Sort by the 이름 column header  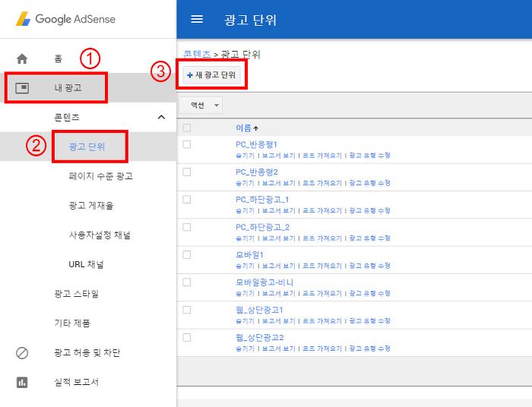click(x=243, y=128)
